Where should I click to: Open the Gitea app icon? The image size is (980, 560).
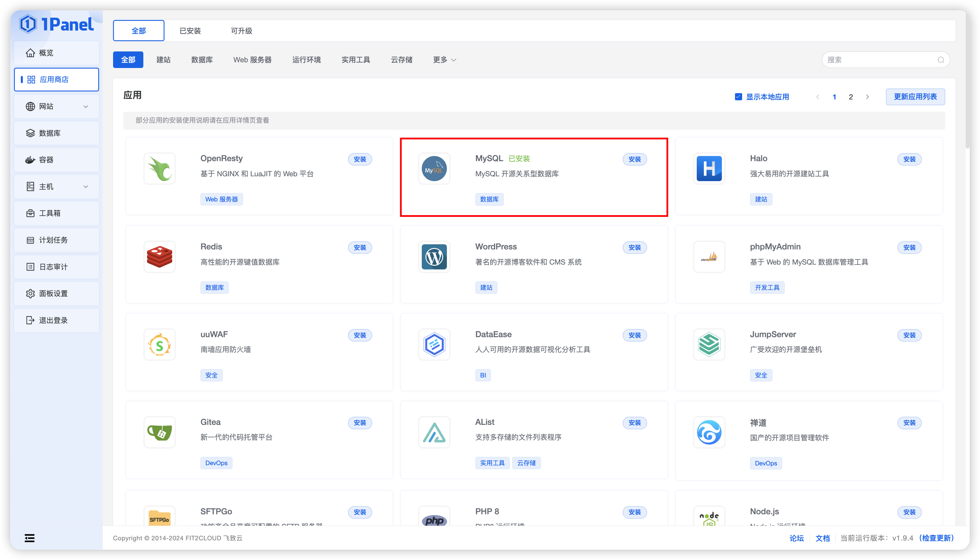click(x=160, y=432)
